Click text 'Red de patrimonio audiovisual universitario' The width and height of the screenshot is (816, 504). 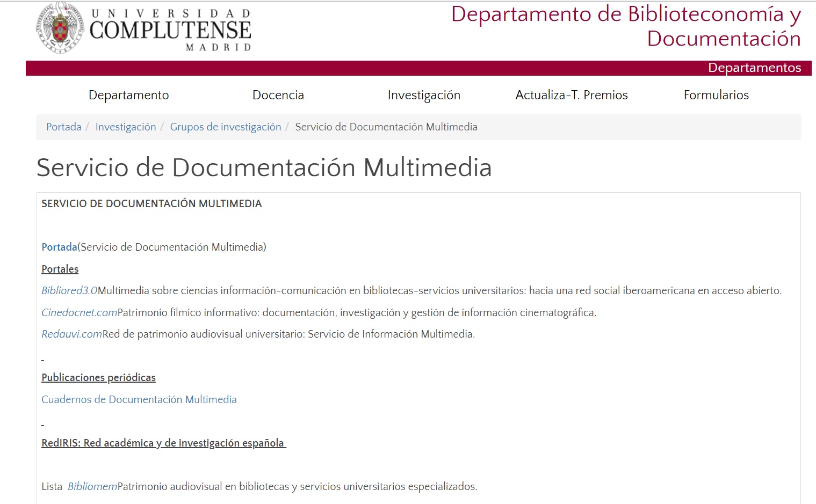[x=288, y=334]
